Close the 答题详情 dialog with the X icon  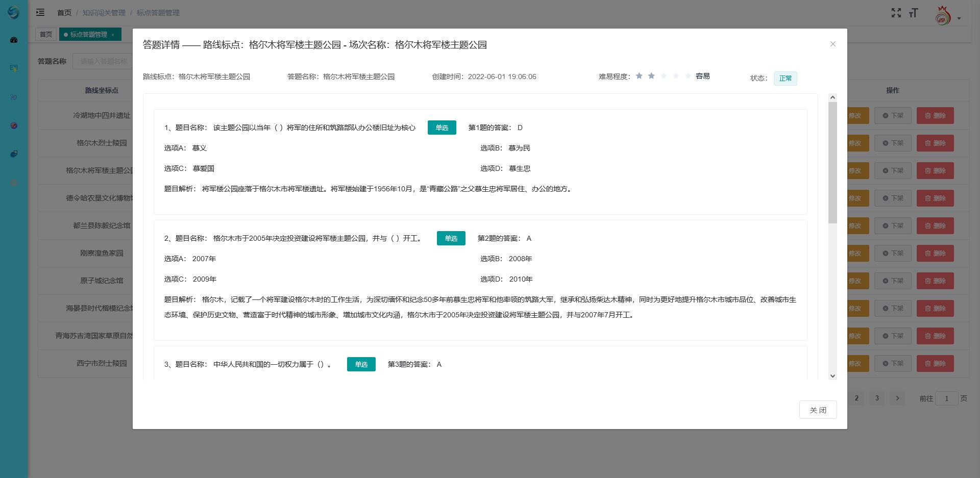click(833, 44)
